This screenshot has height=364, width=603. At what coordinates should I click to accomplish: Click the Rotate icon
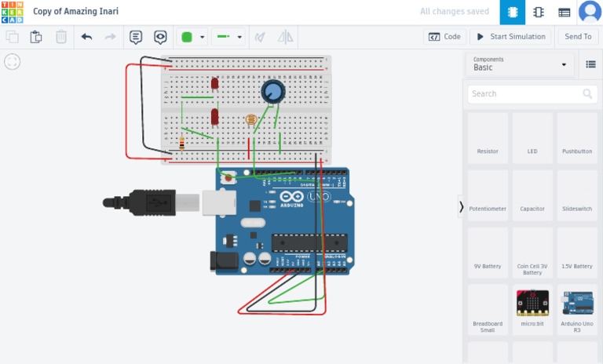tap(261, 37)
